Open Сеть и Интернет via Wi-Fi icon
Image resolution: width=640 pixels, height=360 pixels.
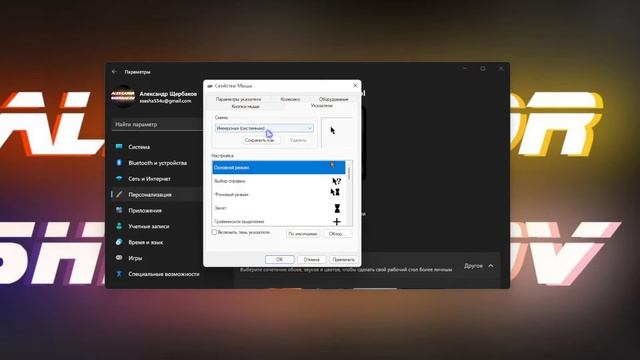pos(119,178)
